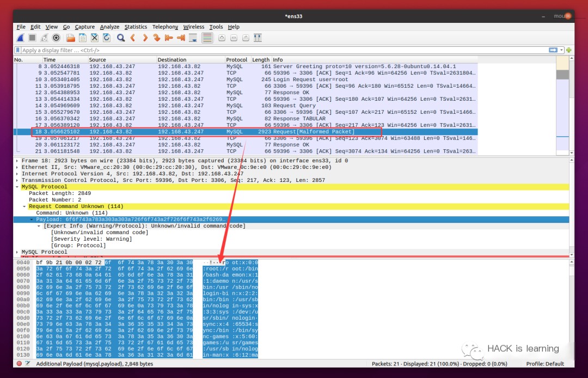Image resolution: width=588 pixels, height=378 pixels.
Task: Select packet 10 Login Request user=root
Action: [x=246, y=80]
